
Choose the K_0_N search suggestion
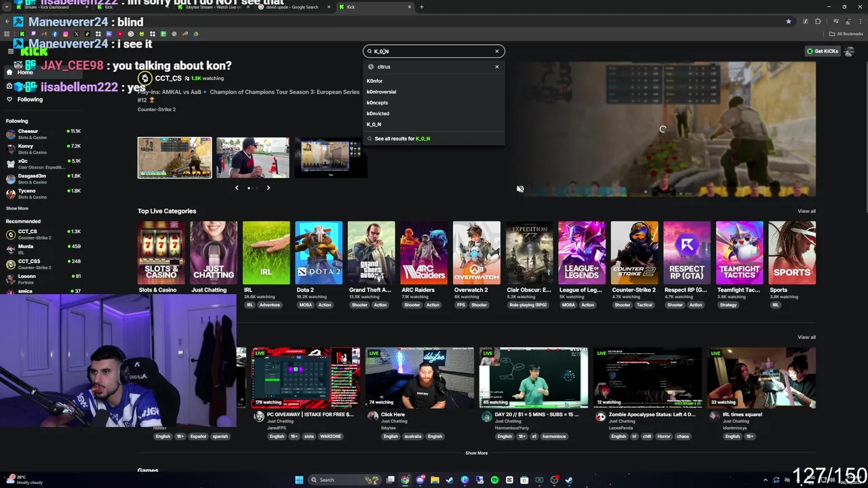(434, 124)
